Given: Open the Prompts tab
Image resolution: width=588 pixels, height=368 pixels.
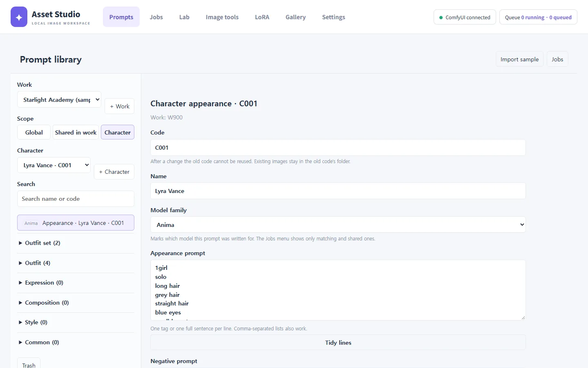Looking at the screenshot, I should [x=121, y=17].
